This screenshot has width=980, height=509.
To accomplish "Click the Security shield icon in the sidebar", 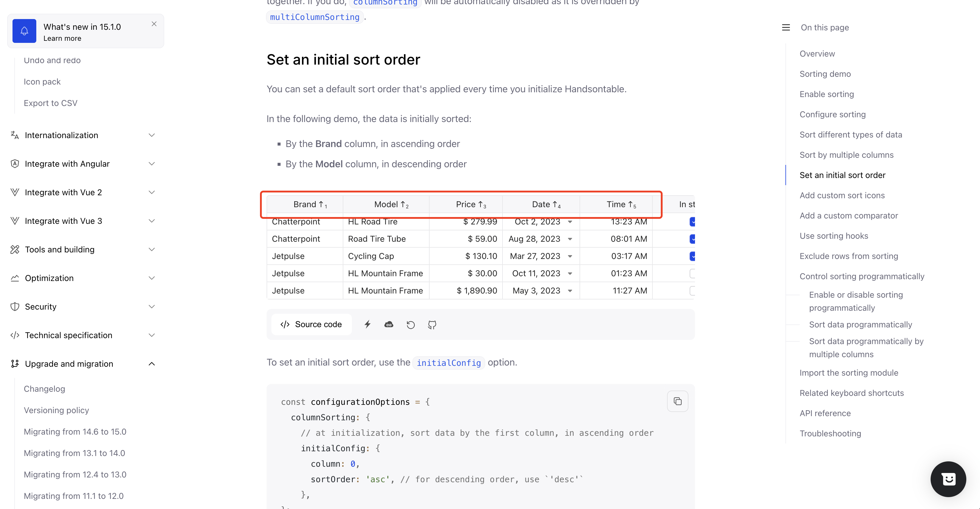I will coord(15,307).
